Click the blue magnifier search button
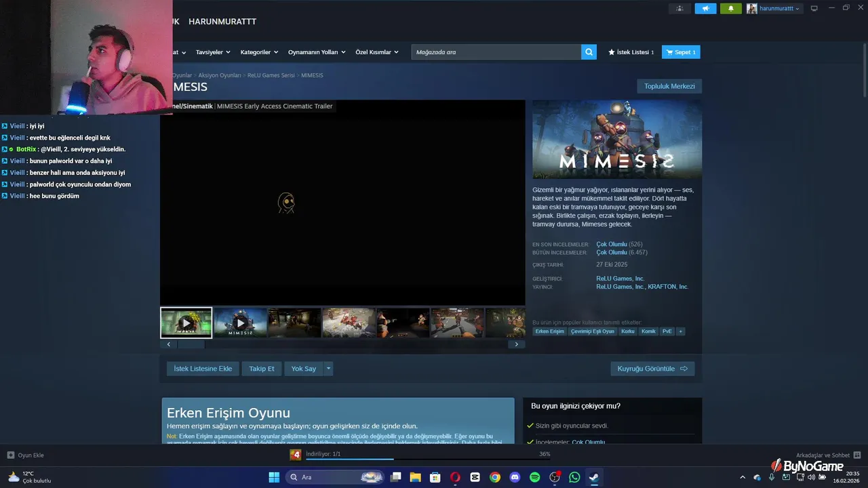 [x=589, y=52]
